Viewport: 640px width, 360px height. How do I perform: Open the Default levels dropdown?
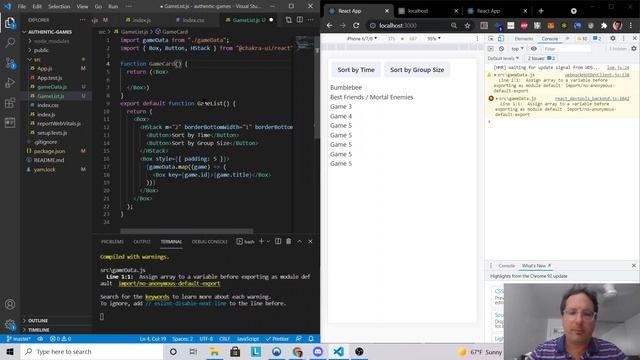point(503,58)
